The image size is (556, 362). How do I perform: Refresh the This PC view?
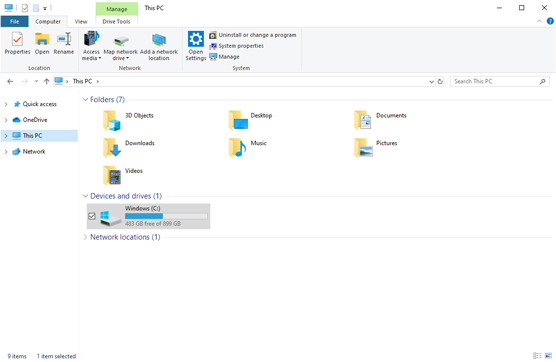[x=440, y=82]
